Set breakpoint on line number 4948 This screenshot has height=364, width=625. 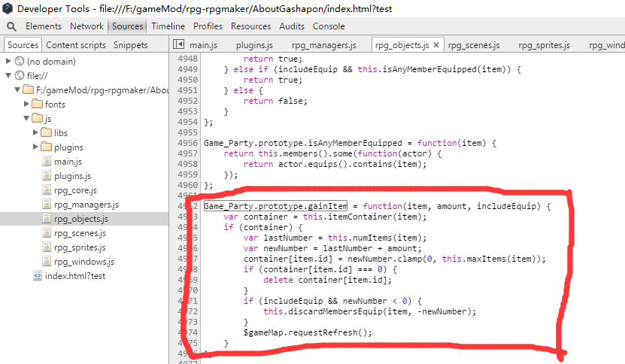187,59
